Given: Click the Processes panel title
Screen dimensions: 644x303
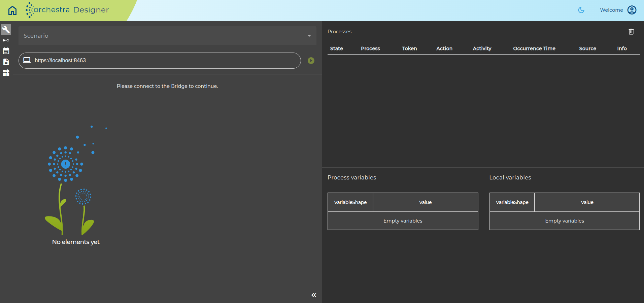Looking at the screenshot, I should [339, 32].
